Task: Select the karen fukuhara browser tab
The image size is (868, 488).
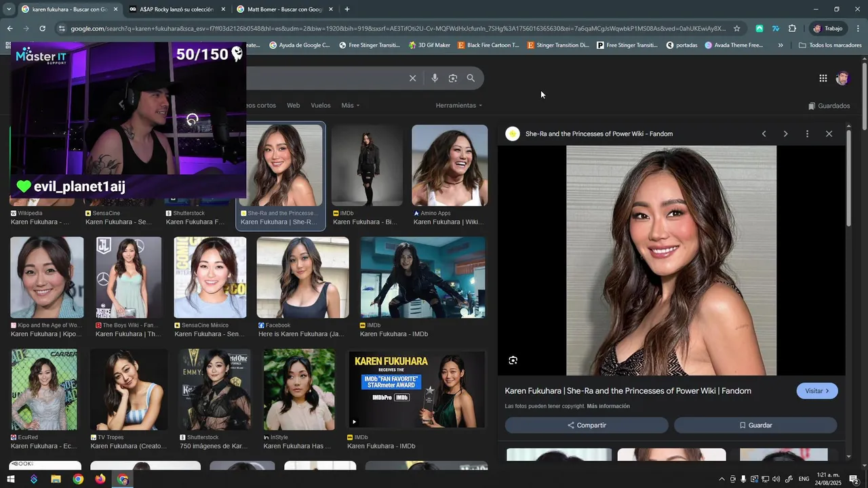Action: (69, 9)
